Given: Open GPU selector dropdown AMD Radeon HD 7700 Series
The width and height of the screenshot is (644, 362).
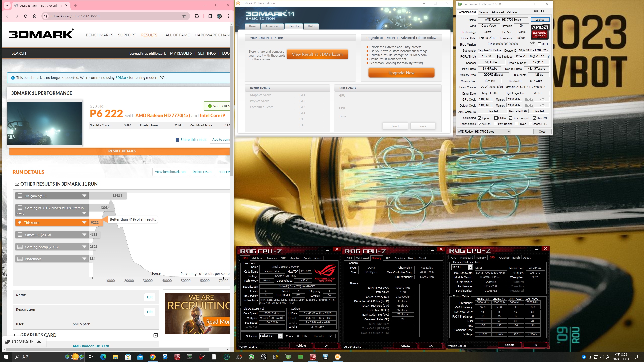Looking at the screenshot, I should (484, 132).
